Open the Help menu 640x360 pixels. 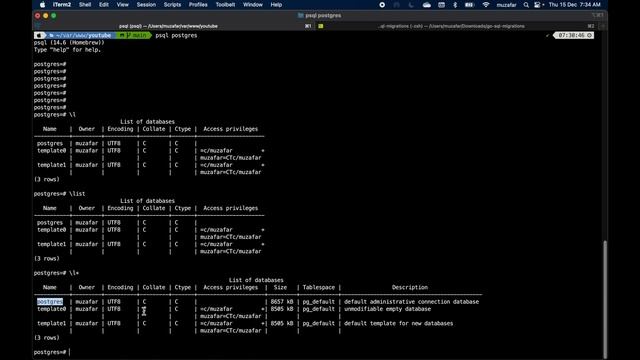pos(276,5)
